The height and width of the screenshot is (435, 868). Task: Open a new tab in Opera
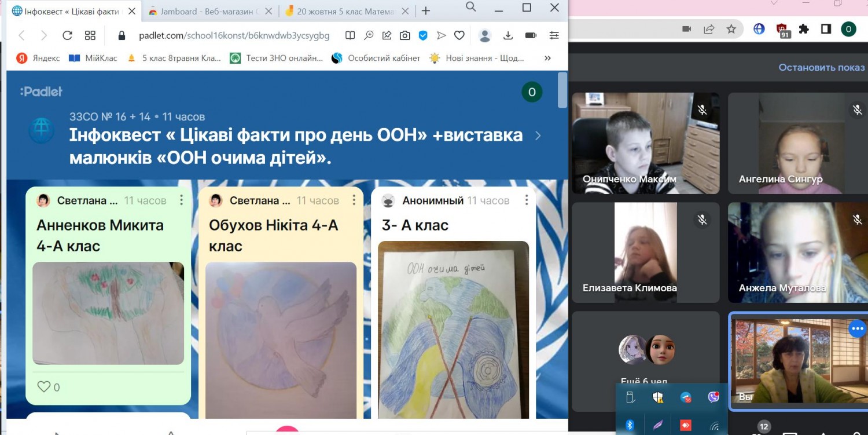point(426,11)
